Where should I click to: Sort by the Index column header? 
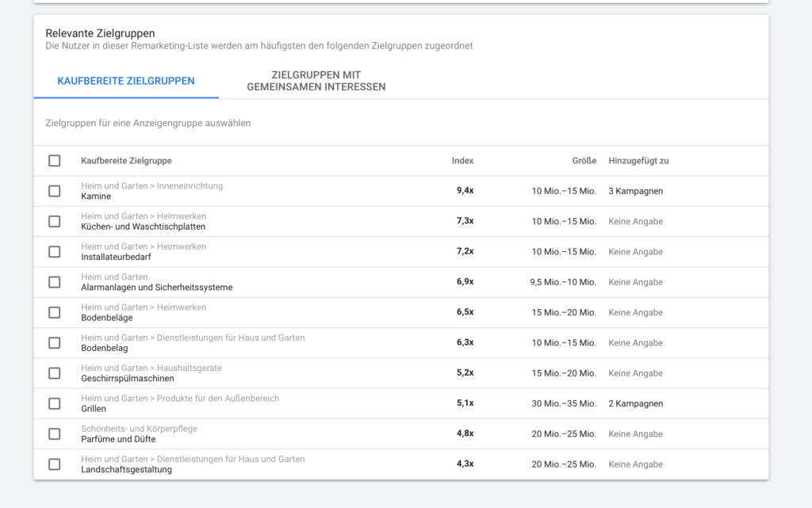(462, 161)
